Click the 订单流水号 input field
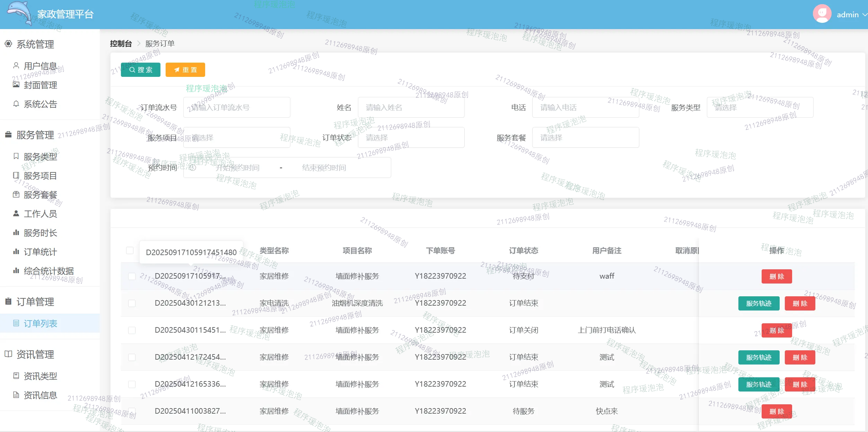The height and width of the screenshot is (432, 868). click(x=236, y=108)
